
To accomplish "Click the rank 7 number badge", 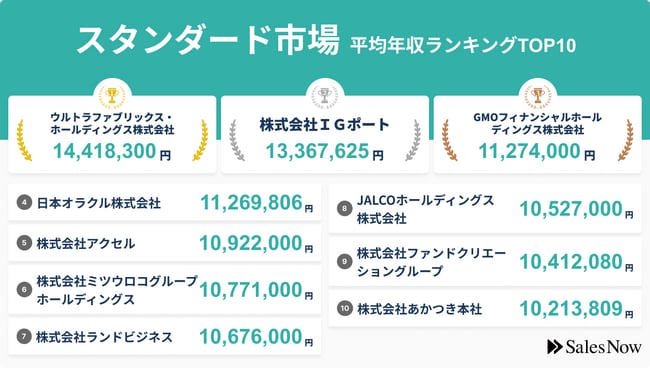I will point(24,337).
